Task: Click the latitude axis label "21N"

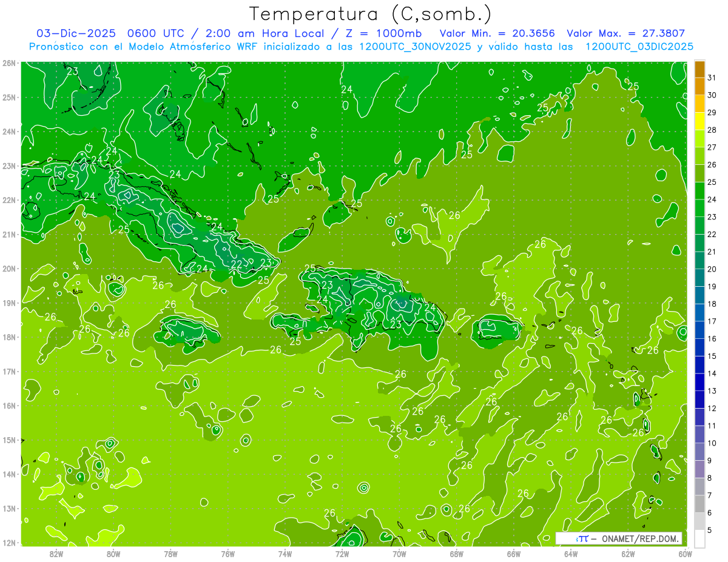Action: pyautogui.click(x=8, y=234)
